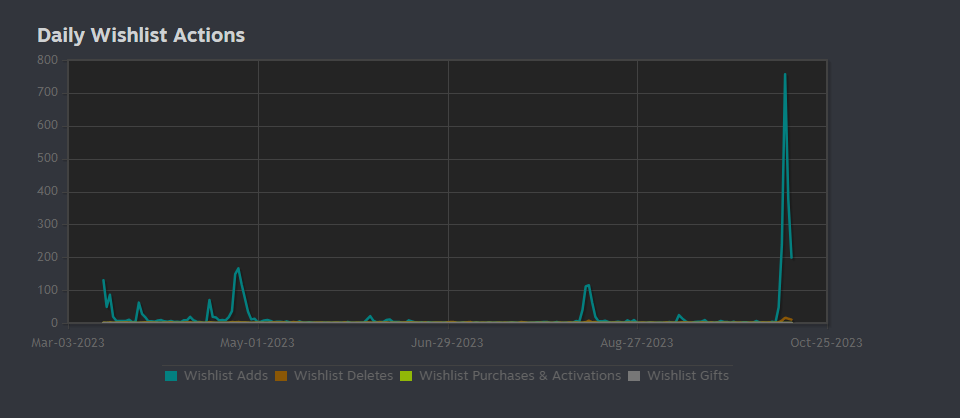This screenshot has height=418, width=960.
Task: Toggle the Wishlist Gifts legend label
Action: [x=688, y=376]
